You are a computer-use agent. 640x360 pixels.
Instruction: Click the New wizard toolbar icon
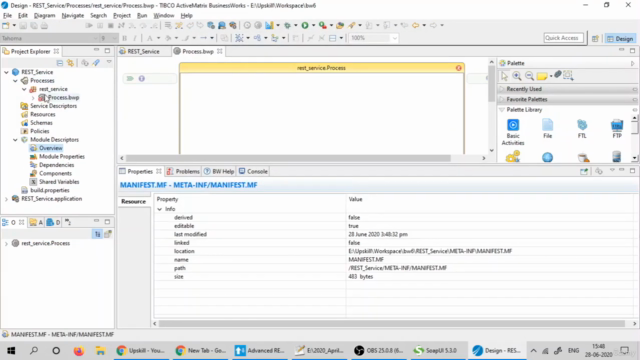pos(6,25)
